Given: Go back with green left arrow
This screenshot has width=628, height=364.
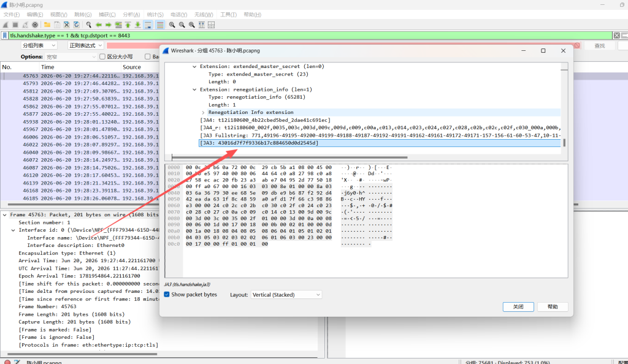Looking at the screenshot, I should [x=99, y=25].
